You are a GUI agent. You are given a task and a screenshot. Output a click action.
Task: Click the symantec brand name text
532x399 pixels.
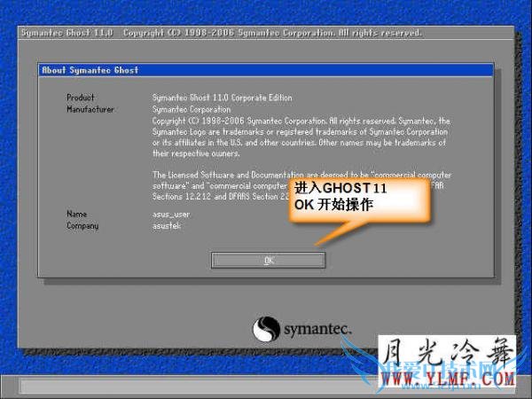[x=317, y=331]
